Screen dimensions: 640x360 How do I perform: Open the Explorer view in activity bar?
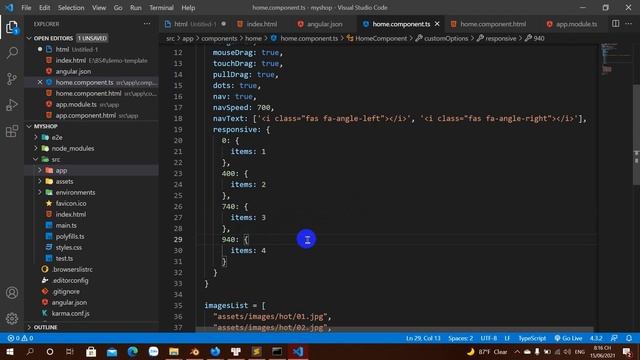[x=12, y=28]
